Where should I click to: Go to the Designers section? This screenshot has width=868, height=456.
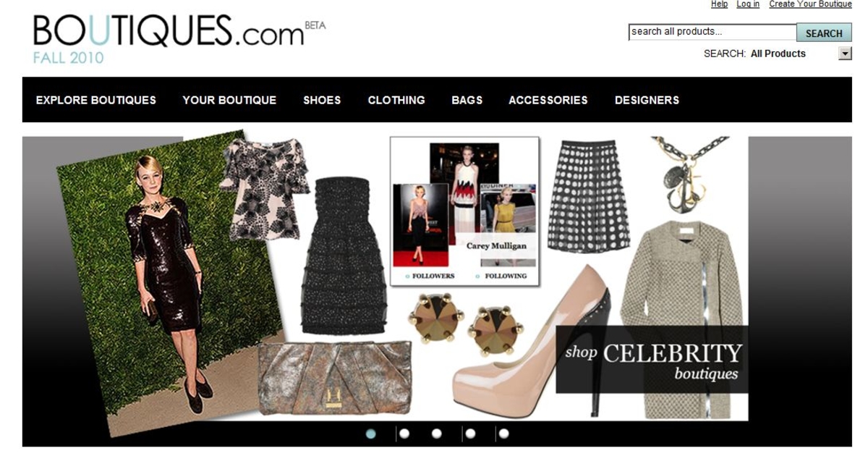point(647,100)
